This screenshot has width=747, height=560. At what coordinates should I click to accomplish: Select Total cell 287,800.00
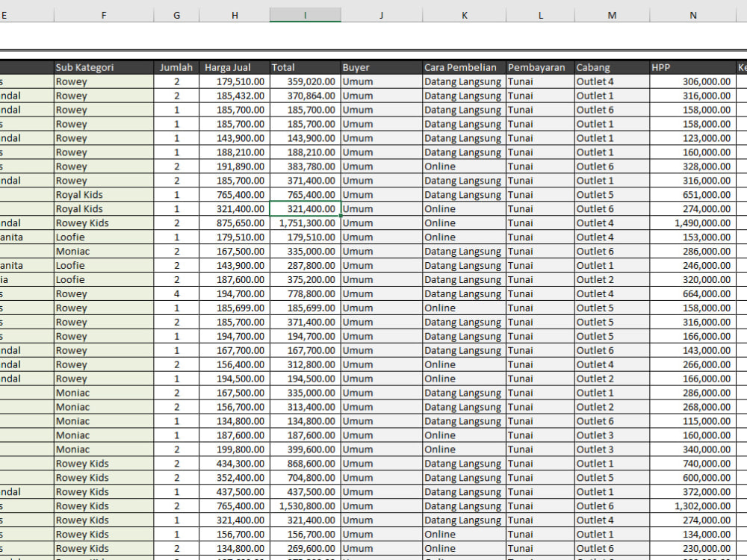point(306,265)
